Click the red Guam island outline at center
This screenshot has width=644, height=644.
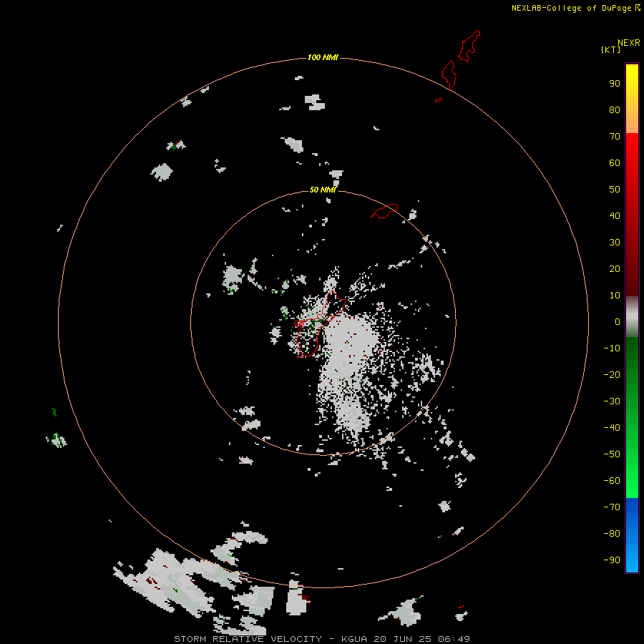tap(318, 324)
